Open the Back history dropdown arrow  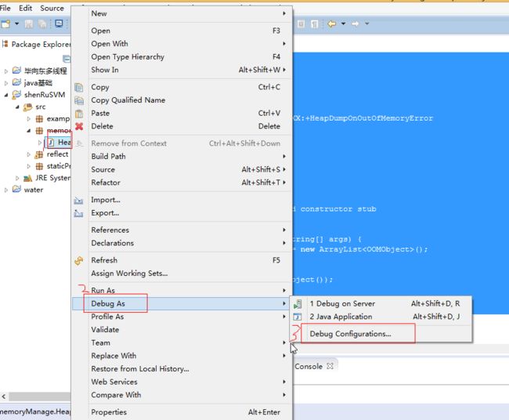click(x=343, y=24)
